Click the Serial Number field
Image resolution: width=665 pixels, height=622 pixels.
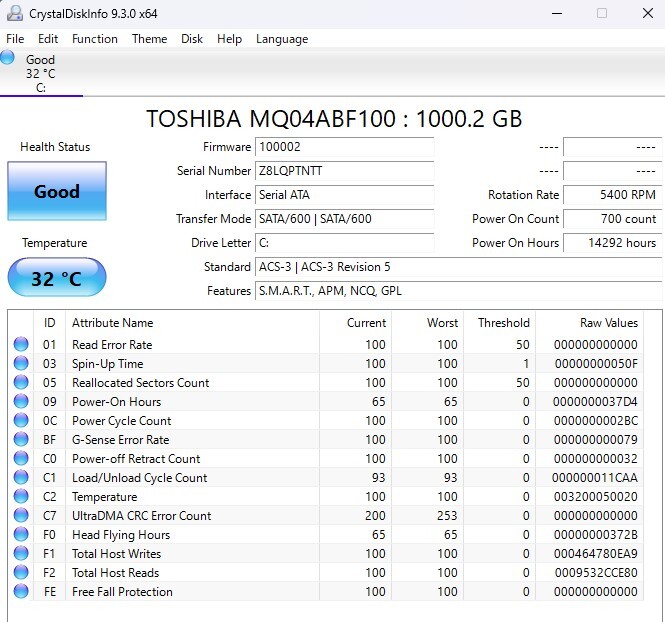[x=344, y=171]
